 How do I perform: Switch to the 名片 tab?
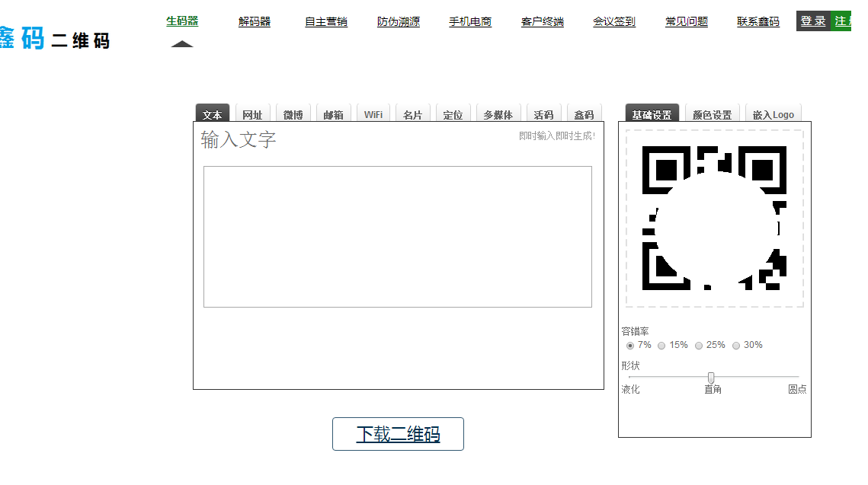pos(412,113)
